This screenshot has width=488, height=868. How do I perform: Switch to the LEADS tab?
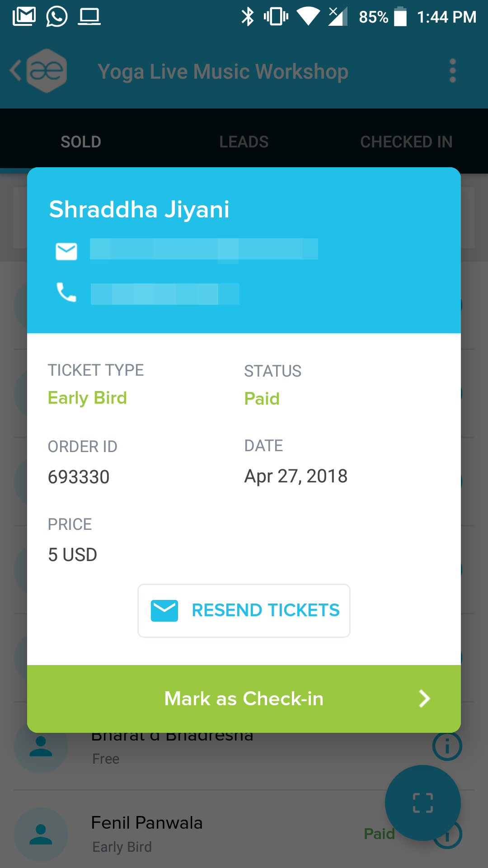coord(244,142)
